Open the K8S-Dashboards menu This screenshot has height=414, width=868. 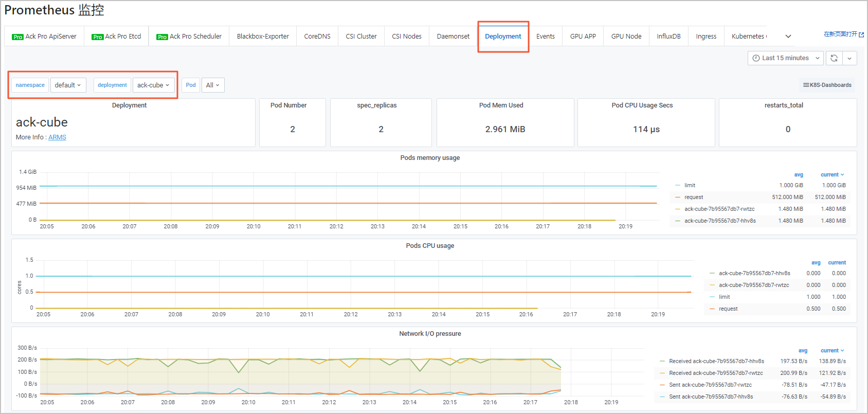[x=827, y=85]
